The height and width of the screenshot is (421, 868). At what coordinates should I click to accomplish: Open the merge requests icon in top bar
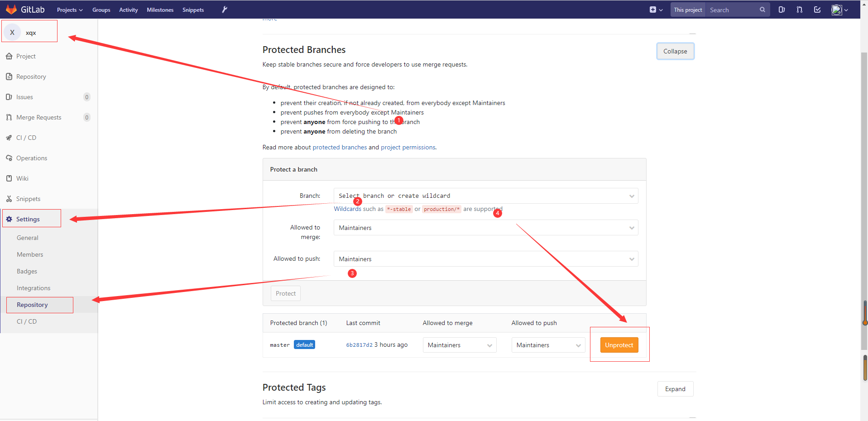point(799,9)
